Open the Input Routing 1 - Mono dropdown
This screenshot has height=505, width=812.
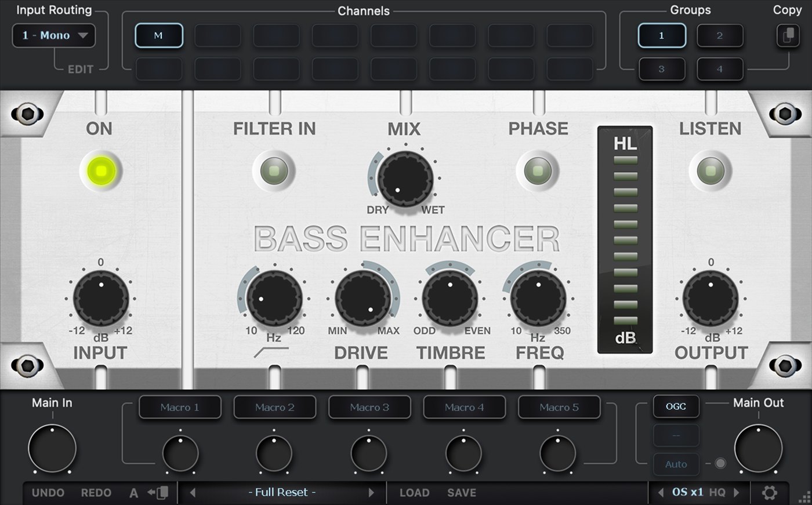pyautogui.click(x=54, y=35)
